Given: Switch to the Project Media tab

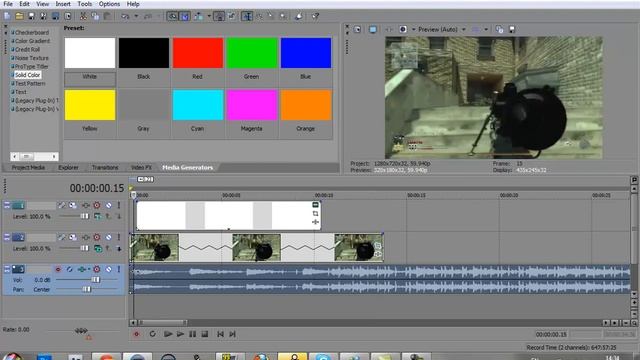Looking at the screenshot, I should pos(28,167).
